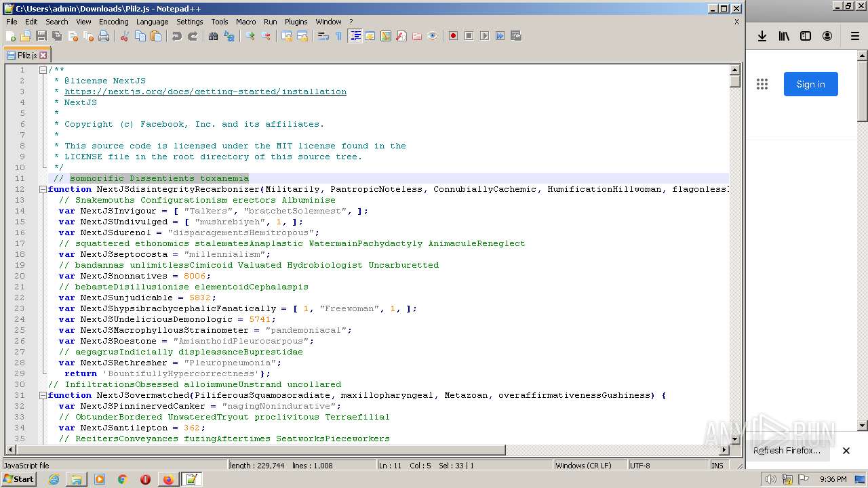Toggle file monitoring with the eye icon

pos(433,36)
